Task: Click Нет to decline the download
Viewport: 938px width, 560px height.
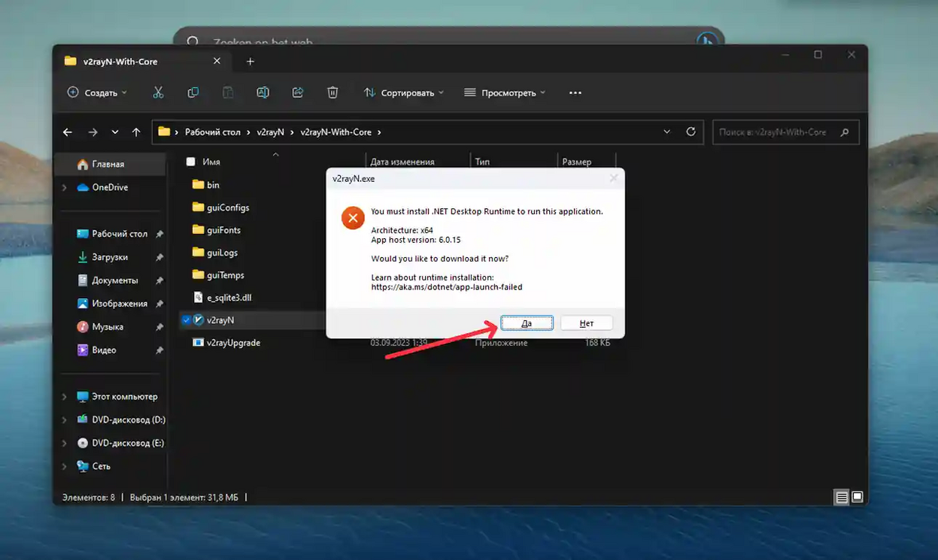Action: pos(586,323)
